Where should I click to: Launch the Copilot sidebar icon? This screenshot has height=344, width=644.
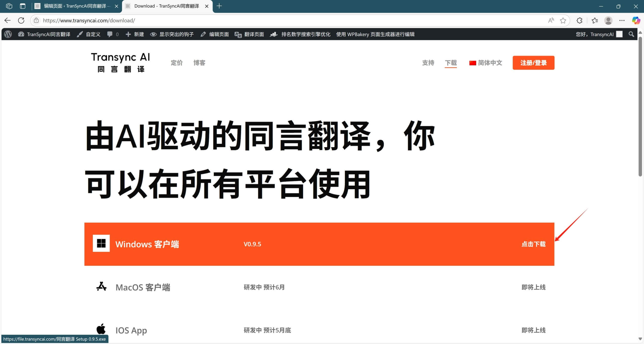pos(636,20)
